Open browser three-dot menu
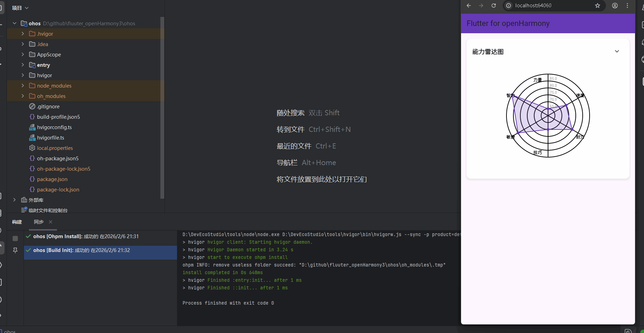The height and width of the screenshot is (333, 644). pyautogui.click(x=627, y=6)
